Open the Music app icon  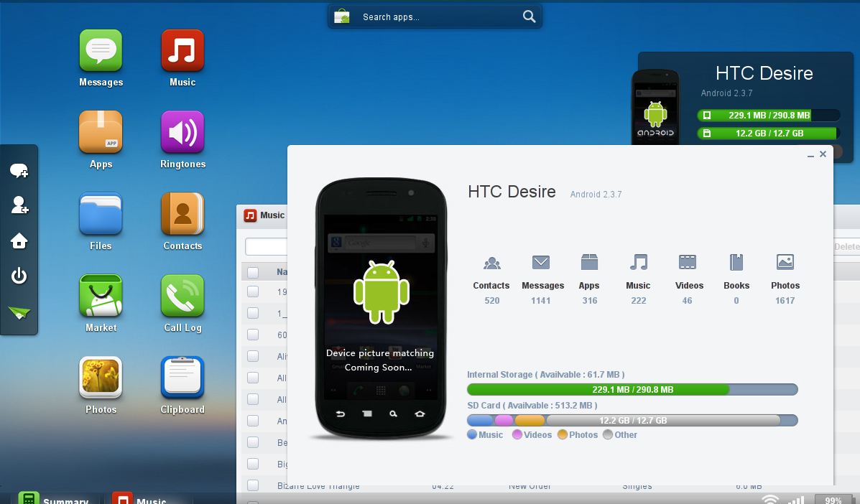(x=182, y=51)
